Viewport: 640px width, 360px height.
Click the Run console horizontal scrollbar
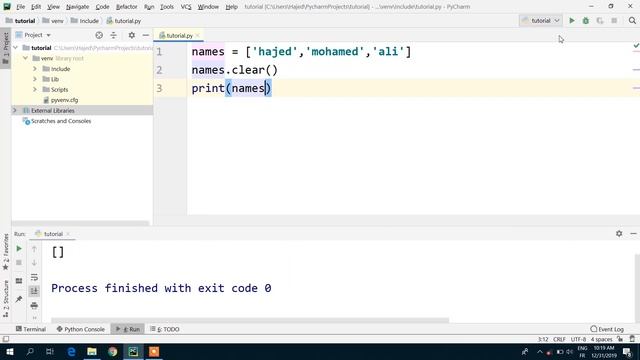(x=250, y=320)
